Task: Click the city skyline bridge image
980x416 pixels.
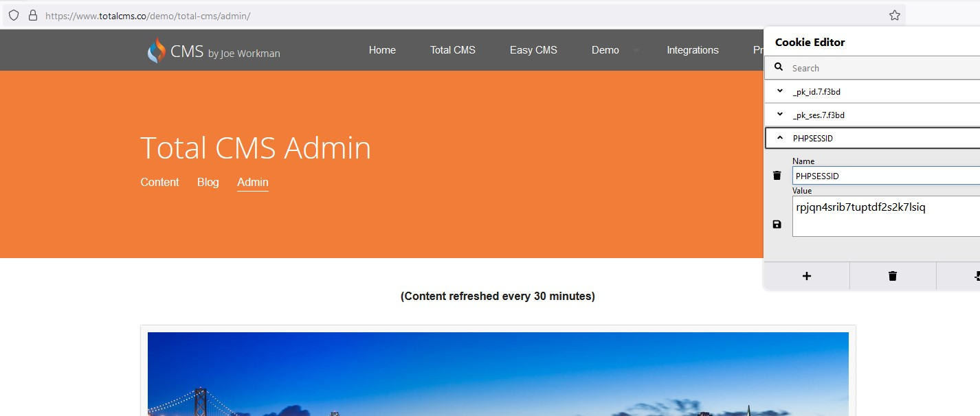Action: point(498,374)
